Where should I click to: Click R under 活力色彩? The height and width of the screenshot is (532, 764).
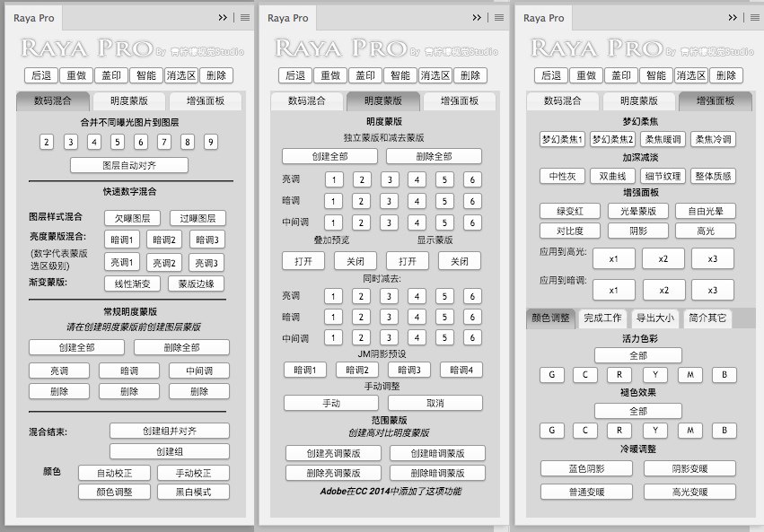619,375
